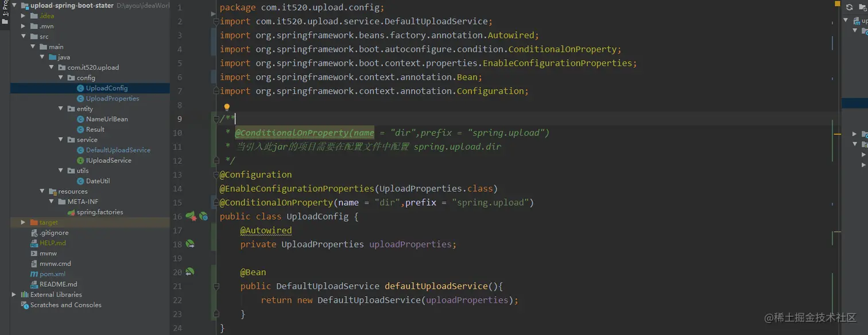This screenshot has height=335, width=868.
Task: Expand the External Libraries node arrow
Action: 14,295
